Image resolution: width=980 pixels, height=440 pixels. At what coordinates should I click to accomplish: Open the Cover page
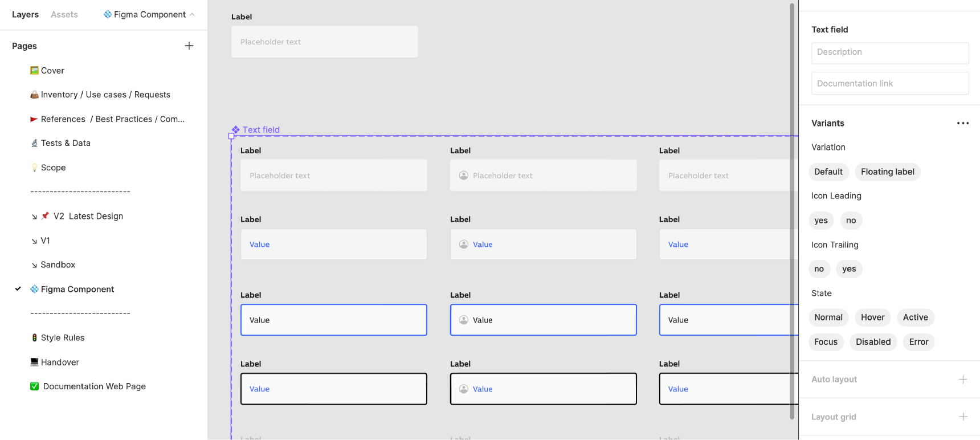[52, 71]
